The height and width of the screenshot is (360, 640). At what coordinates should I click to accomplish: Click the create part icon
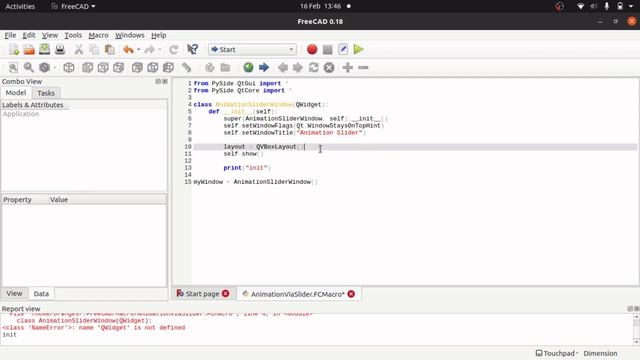coord(210,67)
